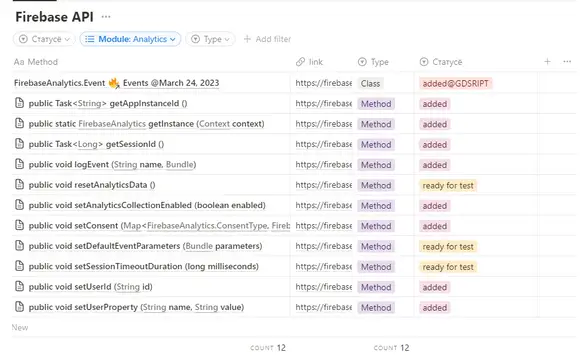Open the resetAnalyticsData method title

pos(92,185)
